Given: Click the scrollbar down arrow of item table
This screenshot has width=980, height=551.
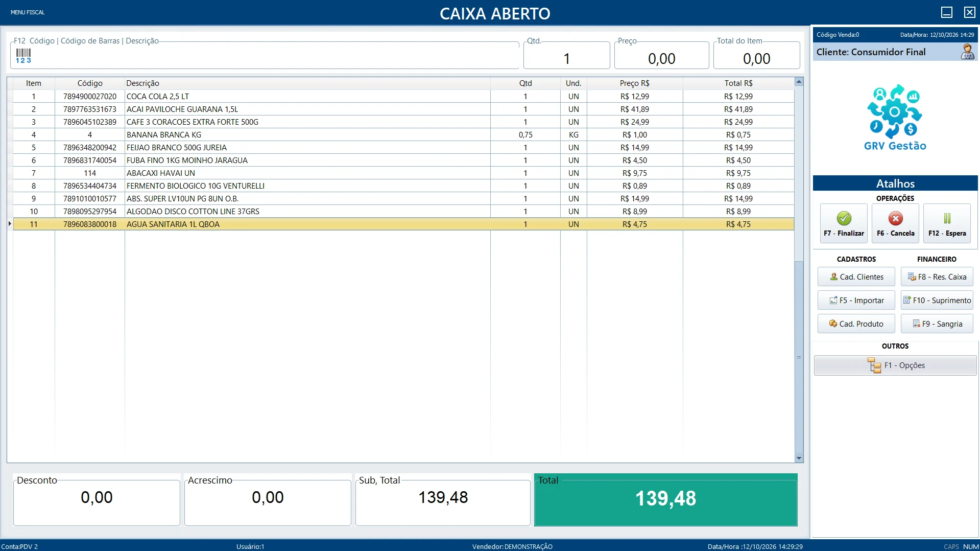Looking at the screenshot, I should 799,458.
